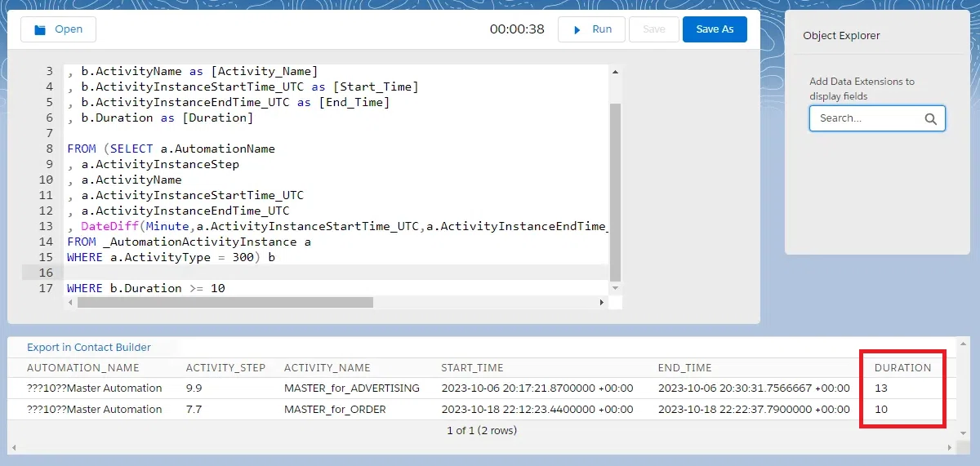Viewport: 980px width, 466px height.
Task: Click the disabled Save button
Action: point(654,29)
